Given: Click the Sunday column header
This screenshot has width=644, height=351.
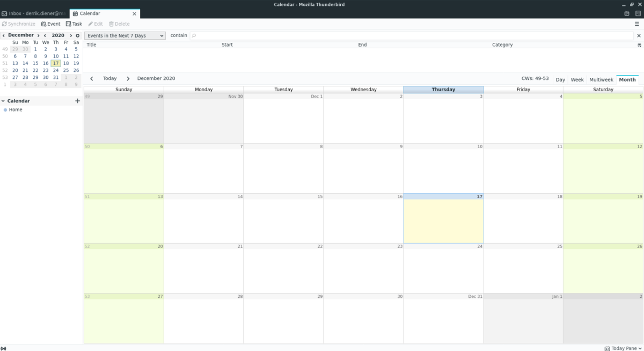Looking at the screenshot, I should coord(123,90).
